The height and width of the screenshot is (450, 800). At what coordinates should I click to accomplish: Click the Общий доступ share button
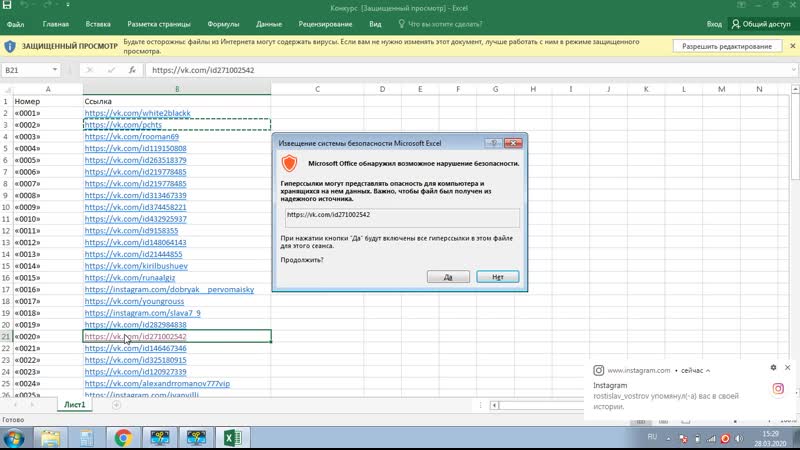pyautogui.click(x=761, y=23)
